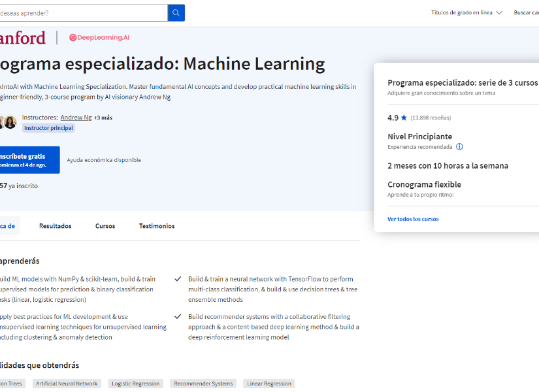
Task: Open the Resultados tab
Action: click(56, 226)
